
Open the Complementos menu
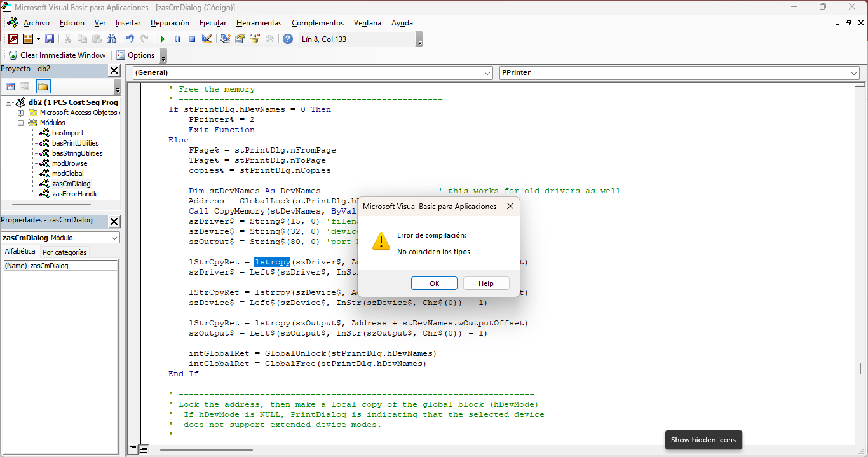318,23
